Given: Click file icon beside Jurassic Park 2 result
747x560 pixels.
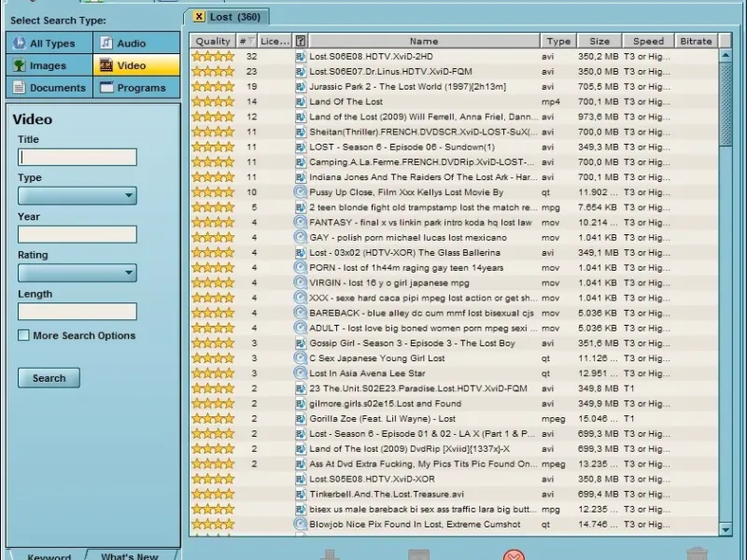Looking at the screenshot, I should coord(301,86).
